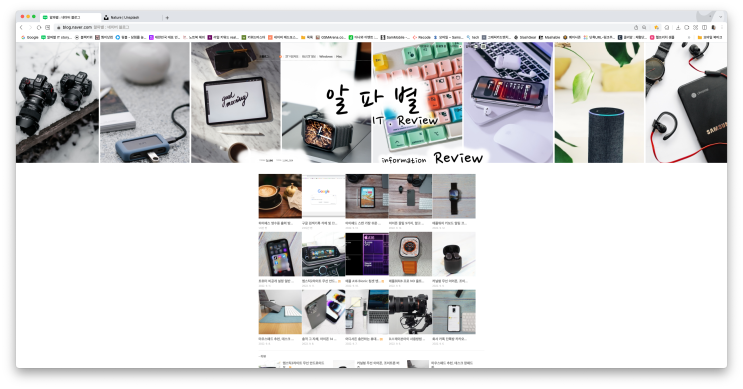The height and width of the screenshot is (389, 743).
Task: Open the two purple iPhone 14 Pro thumbnail
Action: [x=324, y=312]
